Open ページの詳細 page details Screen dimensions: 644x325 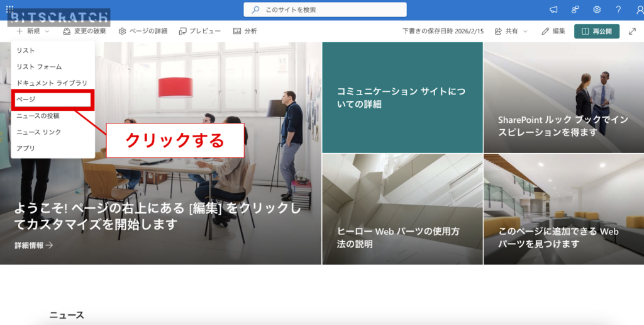point(143,31)
